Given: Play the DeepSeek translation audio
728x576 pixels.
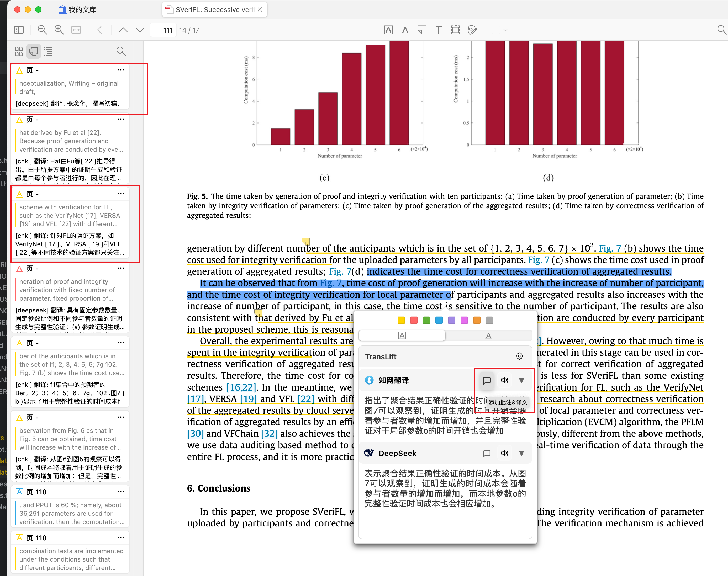Looking at the screenshot, I should (504, 453).
